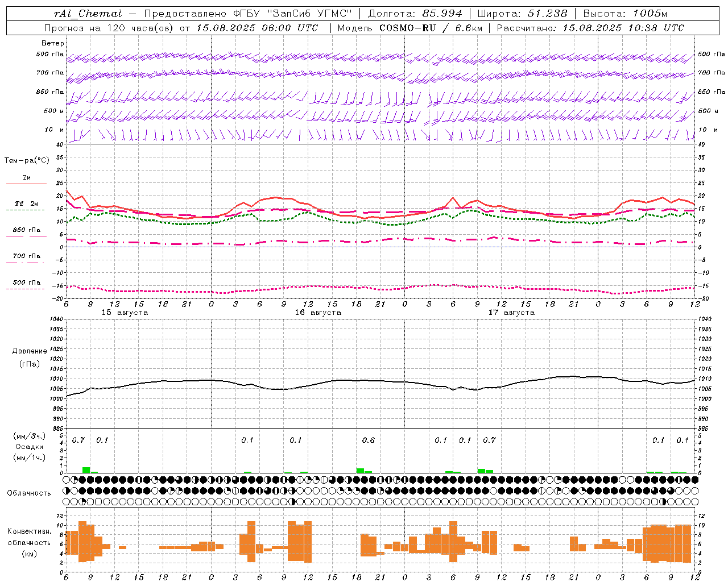Click the (км) unit under convective cloudiness
728x582 pixels.
pyautogui.click(x=30, y=554)
